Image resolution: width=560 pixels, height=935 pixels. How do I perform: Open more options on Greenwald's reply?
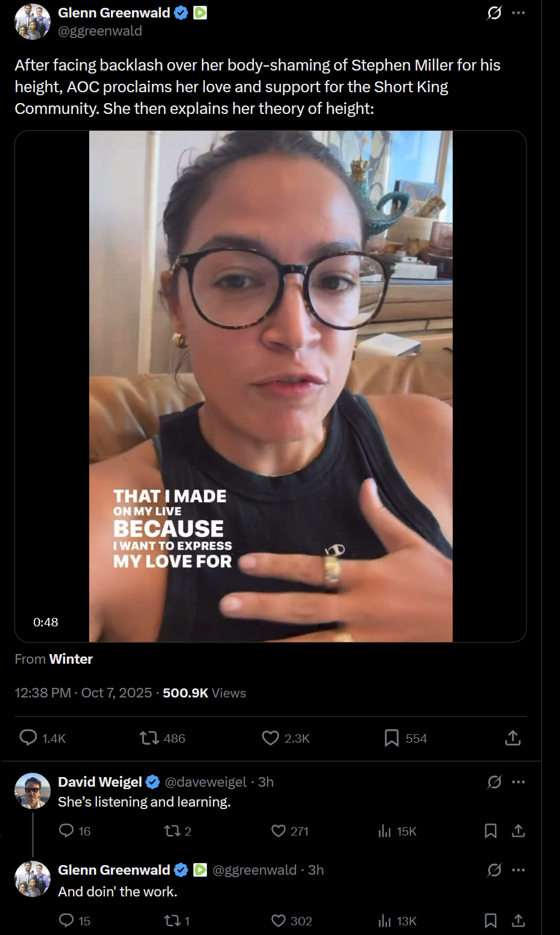coord(518,870)
